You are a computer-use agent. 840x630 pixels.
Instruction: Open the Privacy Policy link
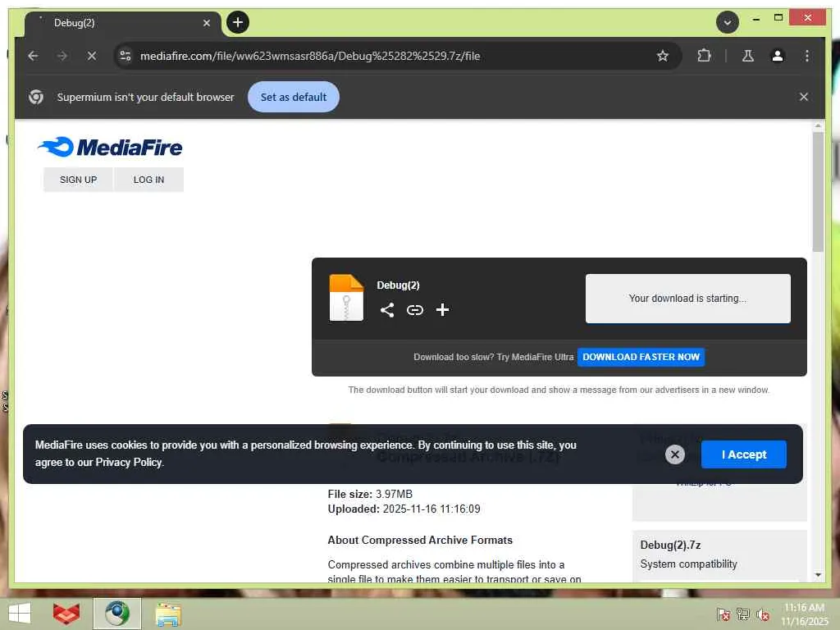pos(129,463)
